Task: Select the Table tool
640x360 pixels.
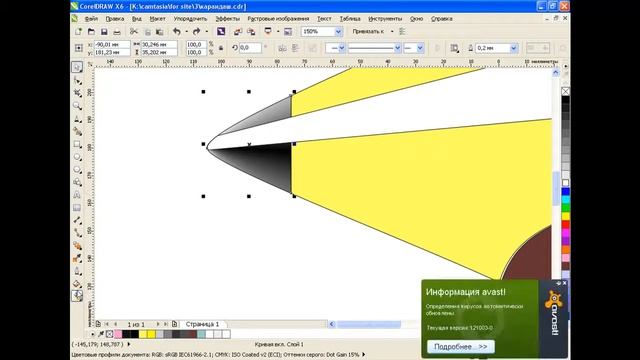Action: [77, 207]
